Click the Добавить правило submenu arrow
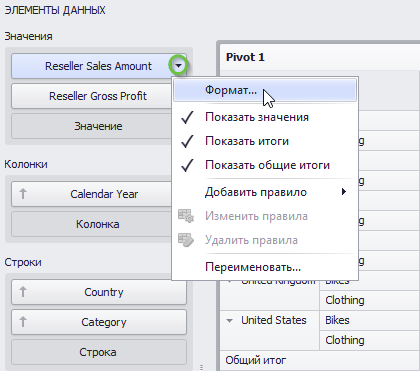 click(344, 192)
